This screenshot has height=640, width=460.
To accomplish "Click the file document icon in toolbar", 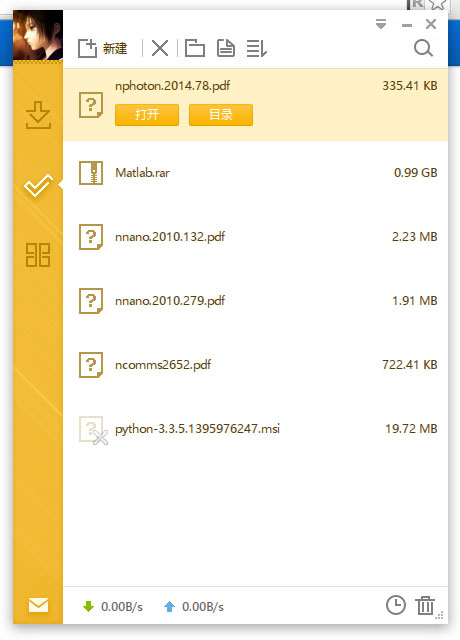I will click(226, 48).
